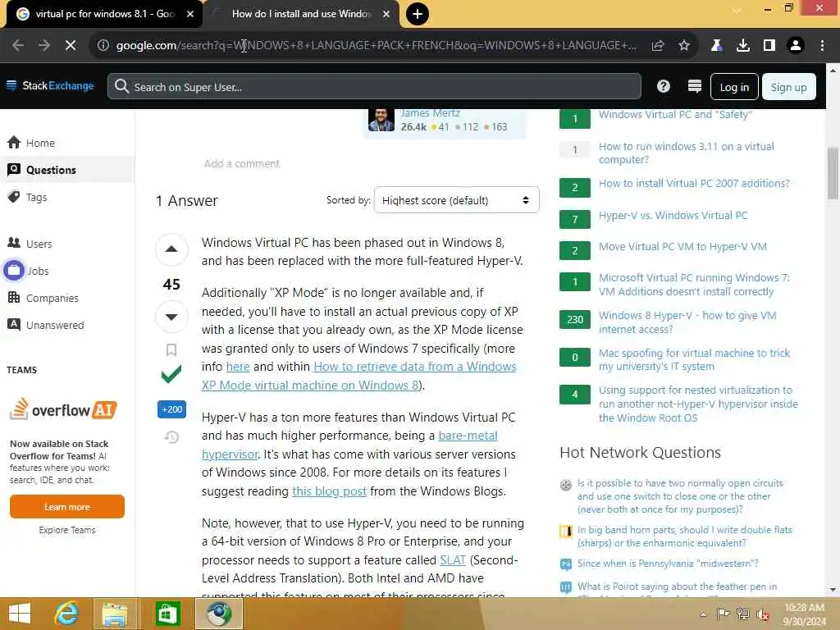The image size is (840, 630).
Task: Click the search magnifier icon in Super User search
Action: (121, 86)
